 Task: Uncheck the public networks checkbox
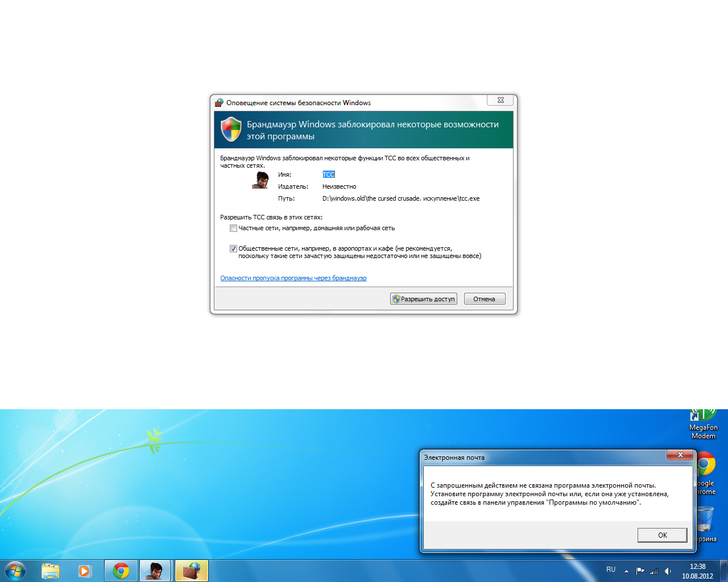pyautogui.click(x=233, y=249)
